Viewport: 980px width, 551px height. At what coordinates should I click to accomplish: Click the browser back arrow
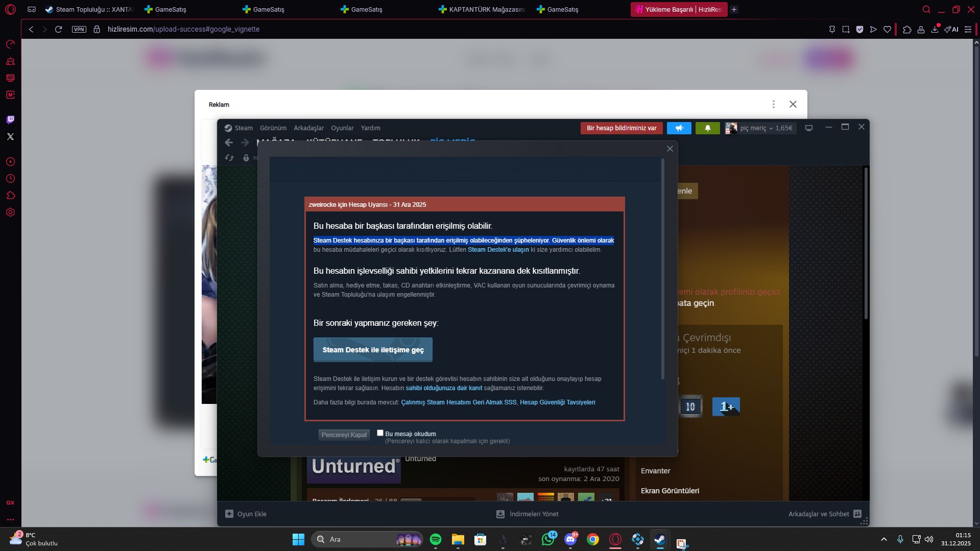click(31, 29)
